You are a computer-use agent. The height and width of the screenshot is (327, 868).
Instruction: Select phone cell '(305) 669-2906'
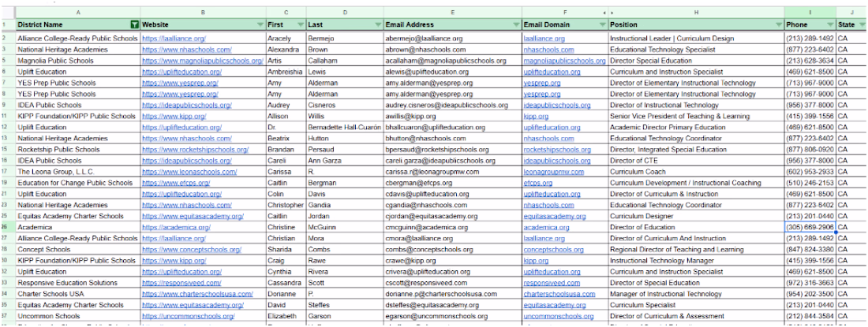coord(810,227)
